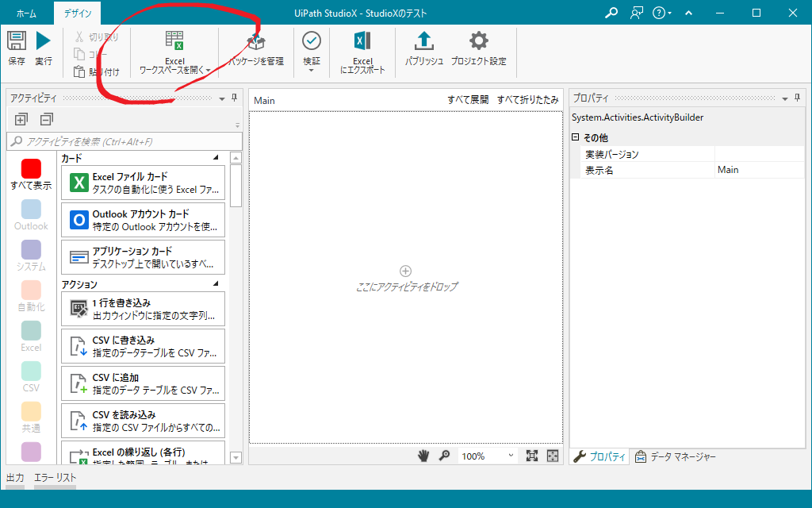Add the 1 行を書き込み activity
This screenshot has width=812, height=508.
click(143, 309)
